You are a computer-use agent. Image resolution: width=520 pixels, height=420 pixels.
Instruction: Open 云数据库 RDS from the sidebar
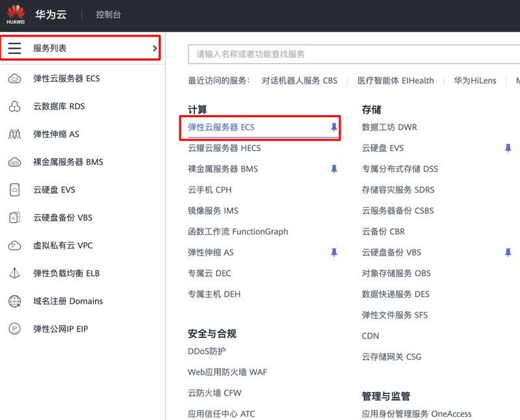pos(59,107)
